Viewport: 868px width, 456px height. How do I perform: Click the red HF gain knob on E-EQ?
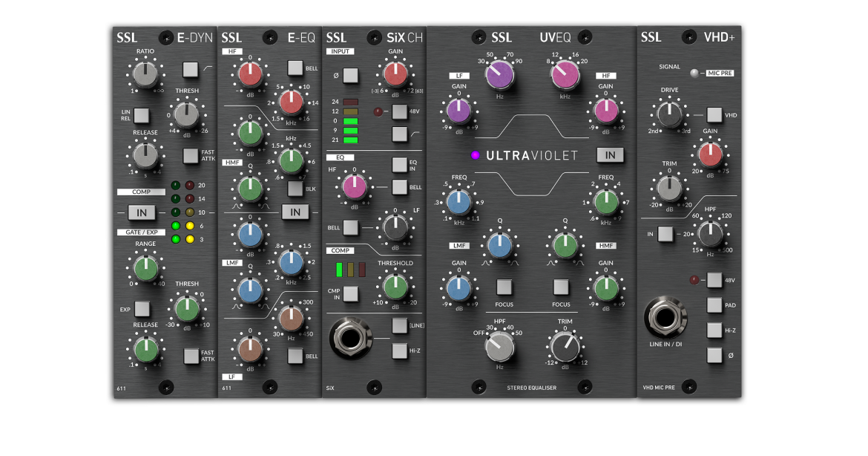pos(250,74)
